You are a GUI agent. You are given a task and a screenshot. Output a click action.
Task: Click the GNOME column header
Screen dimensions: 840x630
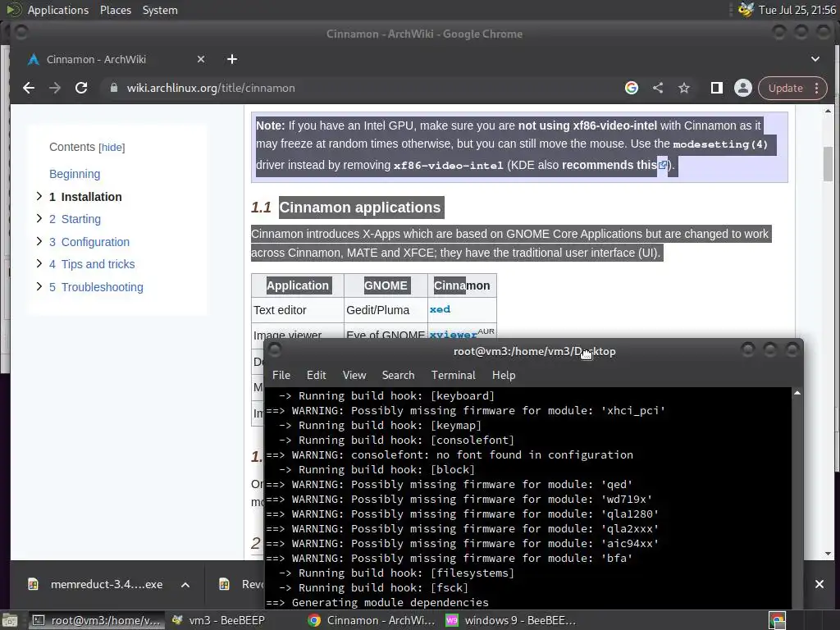pyautogui.click(x=386, y=285)
